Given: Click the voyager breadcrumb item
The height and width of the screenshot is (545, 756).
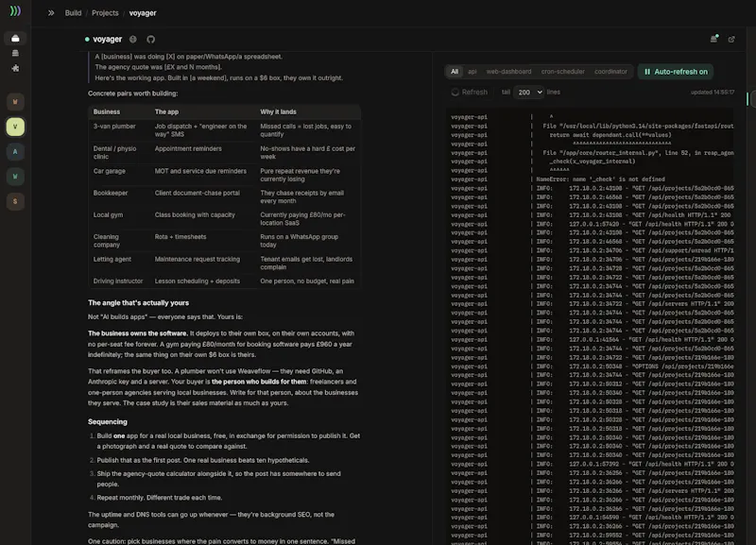Looking at the screenshot, I should [x=143, y=13].
